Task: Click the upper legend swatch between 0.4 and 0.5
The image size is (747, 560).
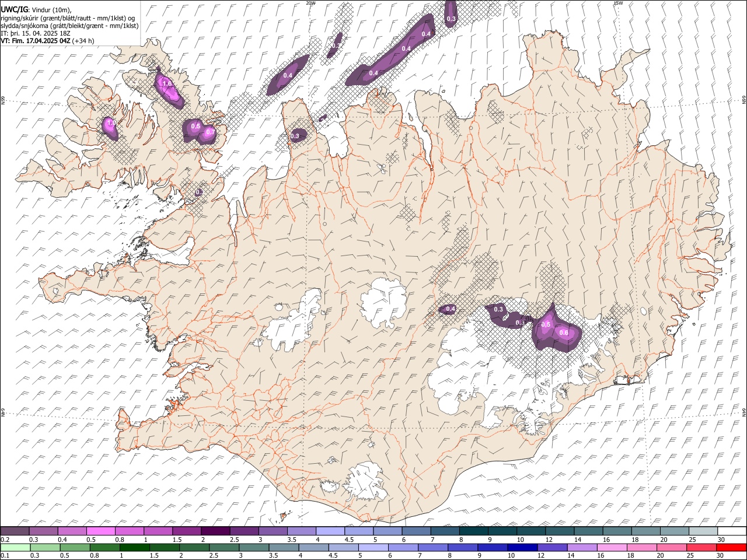Action: (x=72, y=531)
